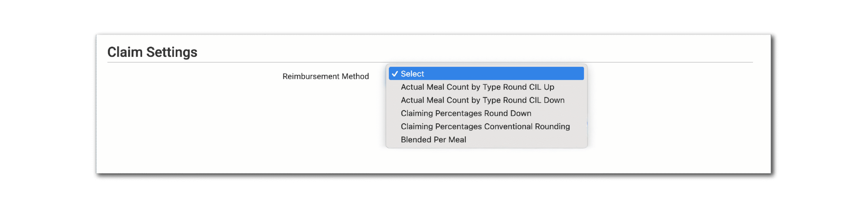Click the Reimbursement Method field label
Image resolution: width=868 pixels, height=208 pixels.
click(325, 77)
